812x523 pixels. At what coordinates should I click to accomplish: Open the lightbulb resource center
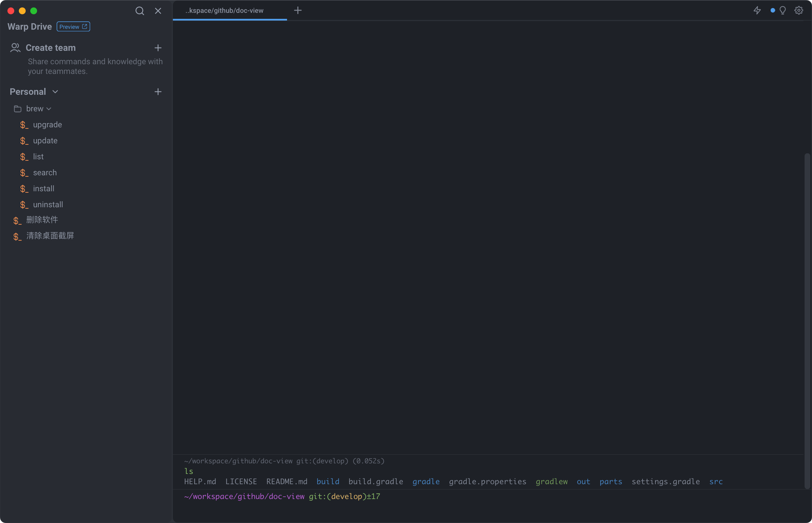click(x=783, y=11)
